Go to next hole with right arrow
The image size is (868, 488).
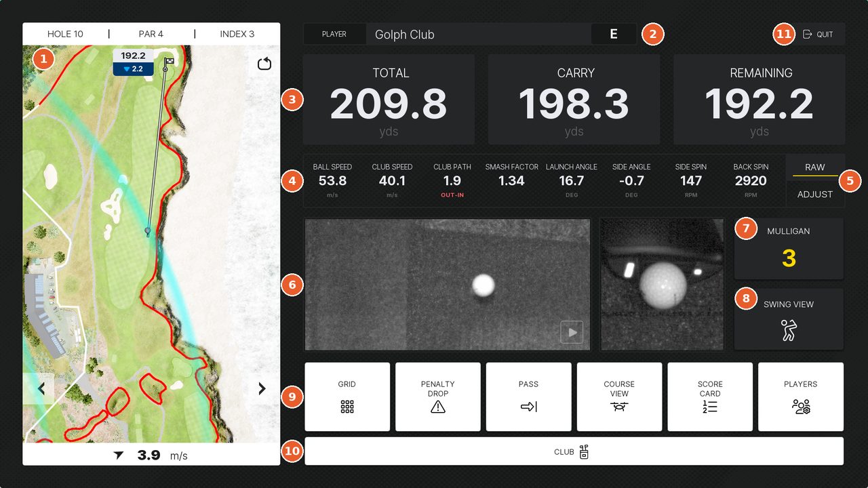262,388
